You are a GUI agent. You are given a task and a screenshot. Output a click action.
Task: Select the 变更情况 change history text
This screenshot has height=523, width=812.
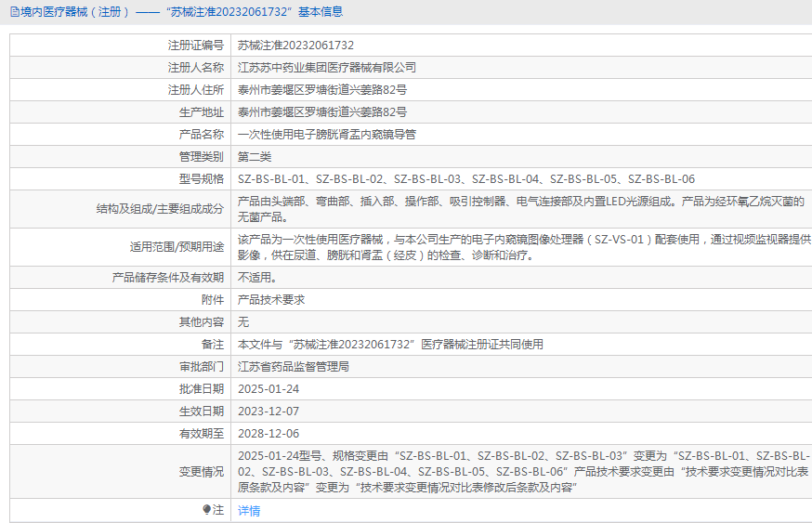pos(525,472)
